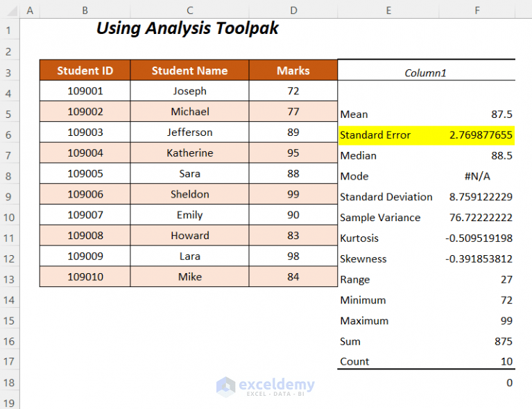Select the cell containing 109005
The width and height of the screenshot is (532, 409).
[x=85, y=173]
